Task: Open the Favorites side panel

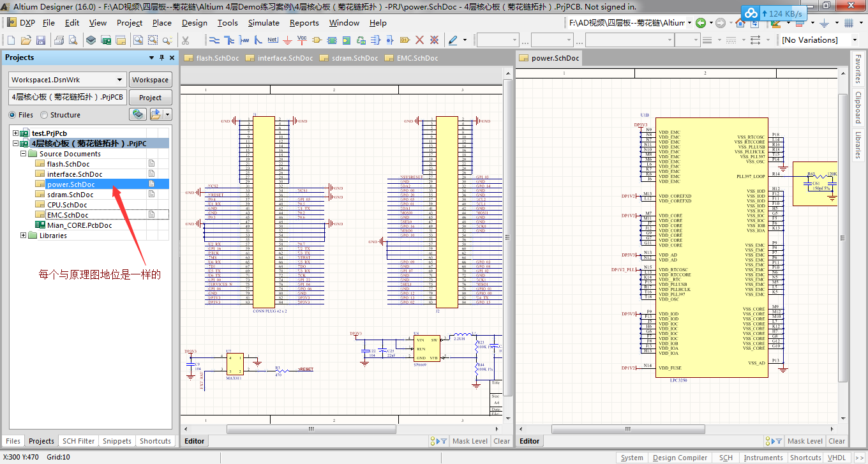Action: coord(858,70)
